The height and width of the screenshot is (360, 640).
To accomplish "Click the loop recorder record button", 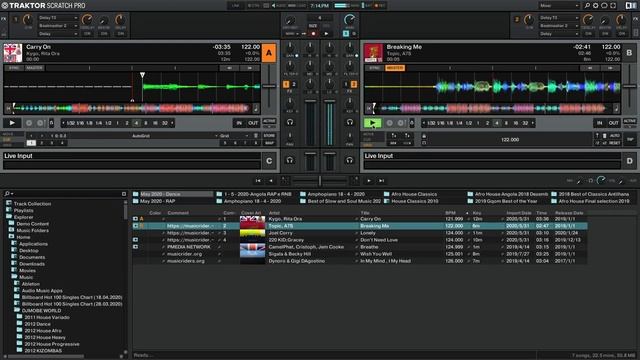I will tap(313, 33).
